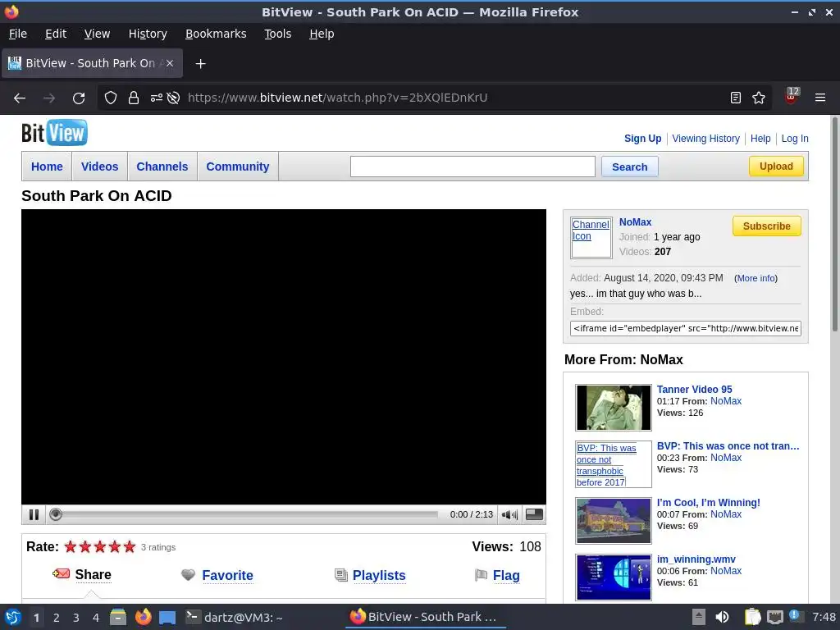This screenshot has height=630, width=840.
Task: Open the Share tab
Action: click(x=94, y=575)
